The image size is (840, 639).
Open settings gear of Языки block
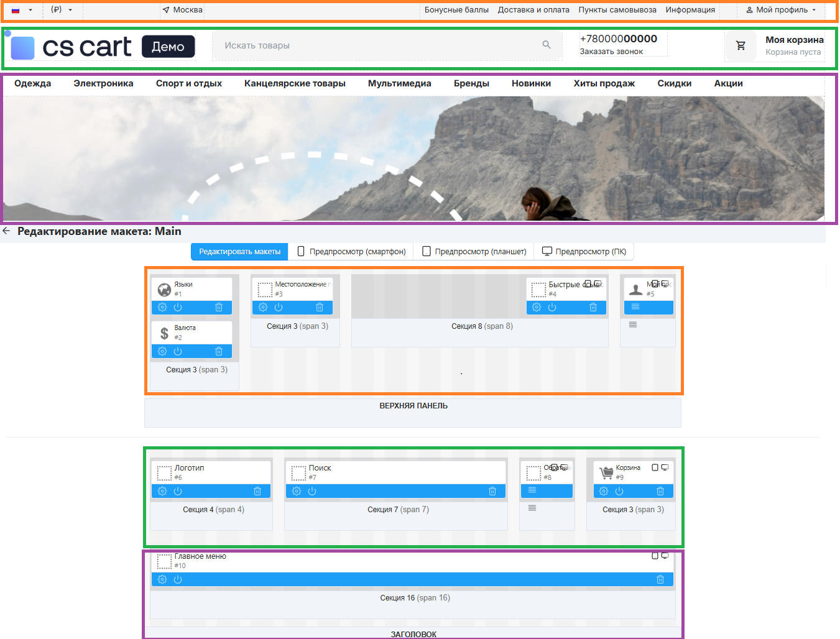(x=162, y=308)
